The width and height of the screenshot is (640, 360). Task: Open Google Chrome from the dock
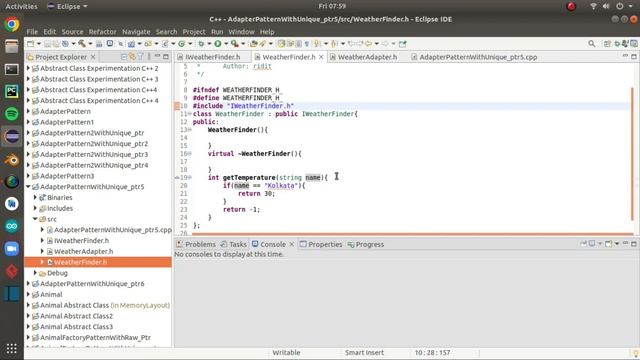click(11, 24)
